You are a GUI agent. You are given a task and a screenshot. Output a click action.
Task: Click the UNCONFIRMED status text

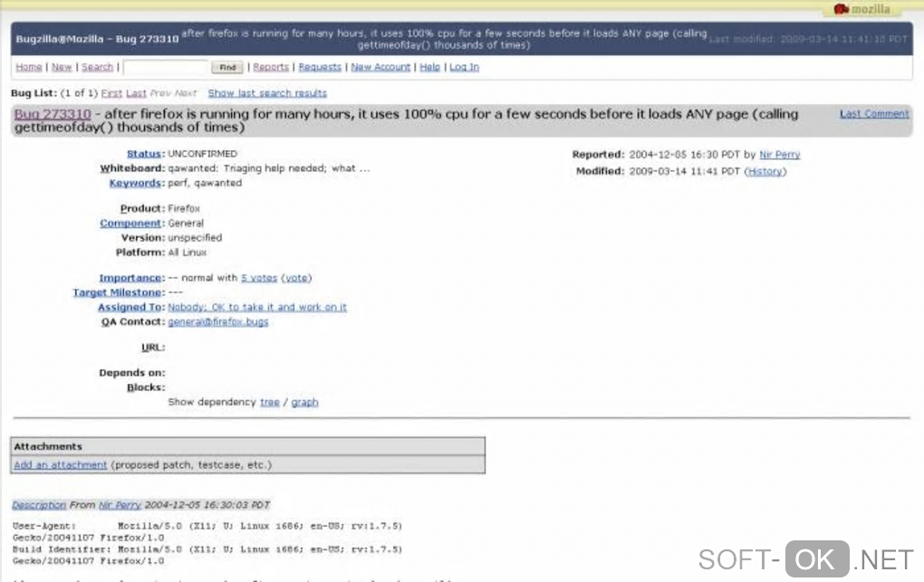[203, 154]
